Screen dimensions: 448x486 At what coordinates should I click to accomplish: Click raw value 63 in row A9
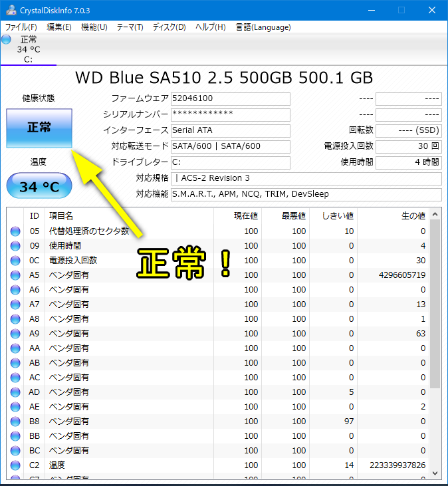[x=421, y=334]
